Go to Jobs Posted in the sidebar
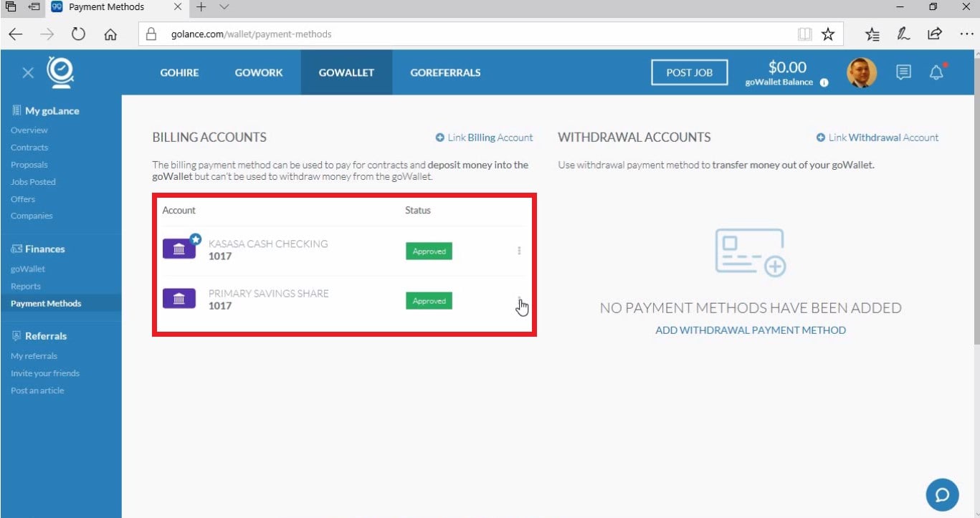Screen dimensions: 980x518 33,182
